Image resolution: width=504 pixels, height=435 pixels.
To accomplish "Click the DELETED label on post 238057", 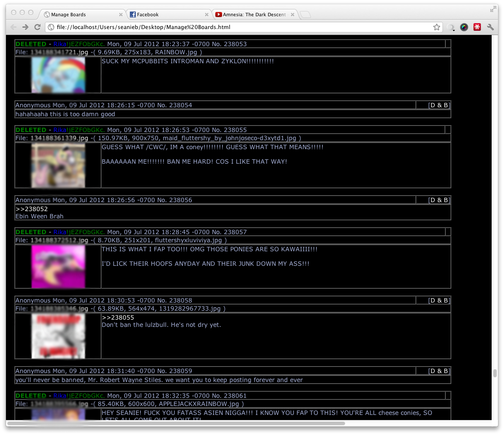I will 31,232.
